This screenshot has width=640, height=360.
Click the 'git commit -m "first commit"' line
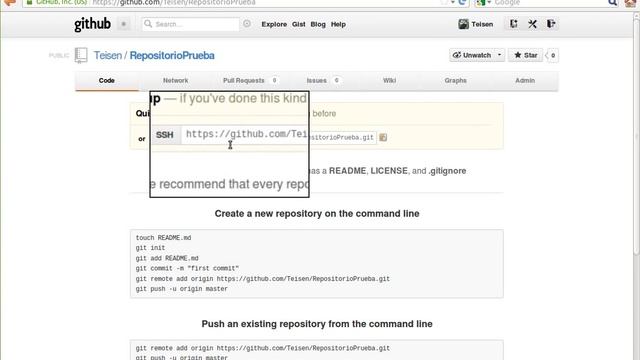coord(187,268)
